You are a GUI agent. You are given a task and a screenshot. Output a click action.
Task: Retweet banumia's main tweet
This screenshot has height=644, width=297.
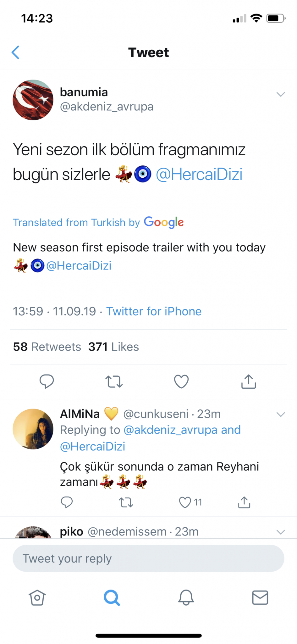click(x=114, y=381)
